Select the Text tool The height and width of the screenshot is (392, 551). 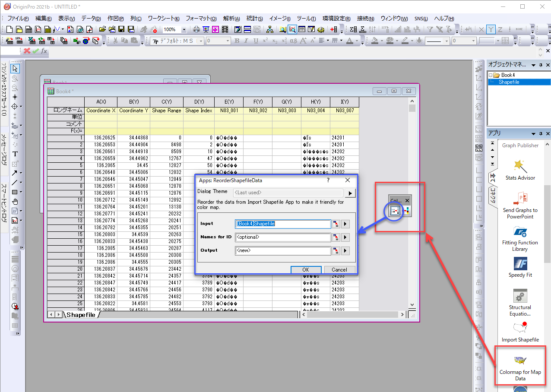coord(15,154)
